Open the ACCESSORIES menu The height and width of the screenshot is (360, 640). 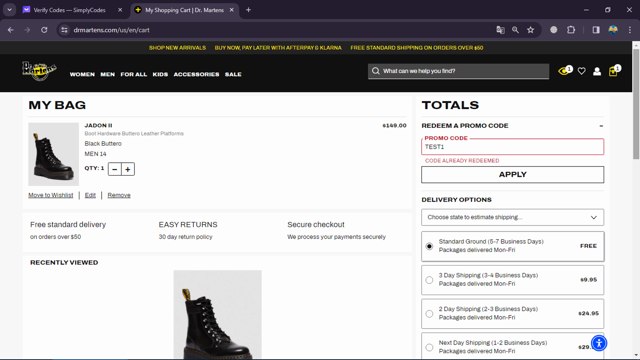coord(196,74)
